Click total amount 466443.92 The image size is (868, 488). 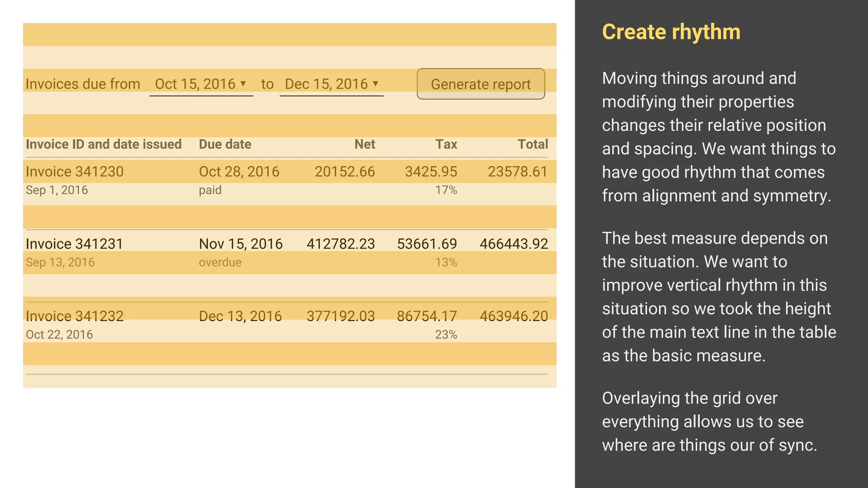514,244
